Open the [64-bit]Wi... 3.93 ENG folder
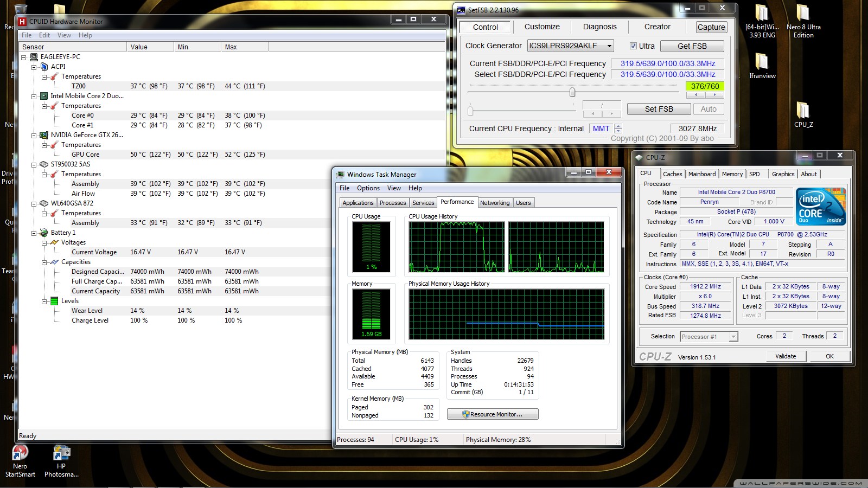The width and height of the screenshot is (868, 488). [x=762, y=22]
